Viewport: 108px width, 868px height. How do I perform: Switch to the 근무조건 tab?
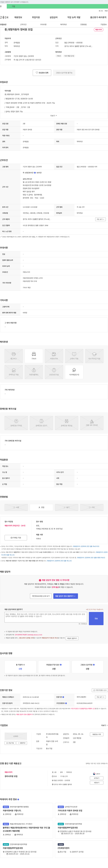(23, 25)
